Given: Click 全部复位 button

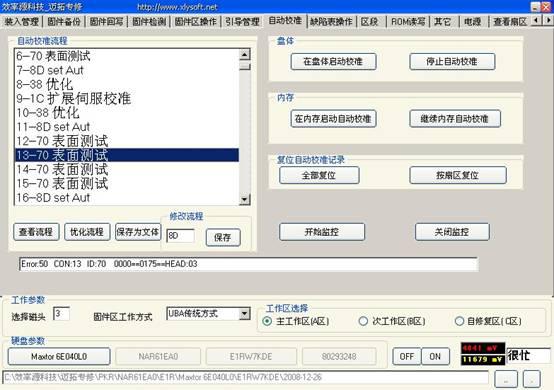Looking at the screenshot, I should tap(319, 175).
